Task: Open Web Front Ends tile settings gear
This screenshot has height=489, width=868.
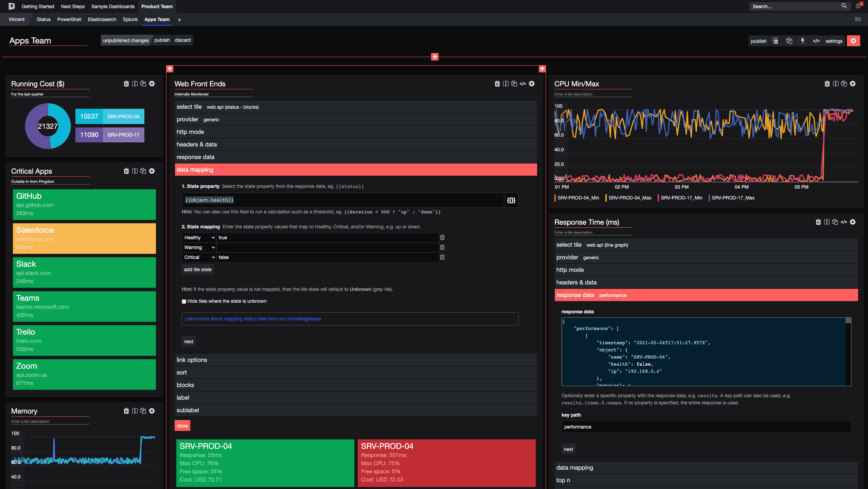Action: click(x=532, y=84)
